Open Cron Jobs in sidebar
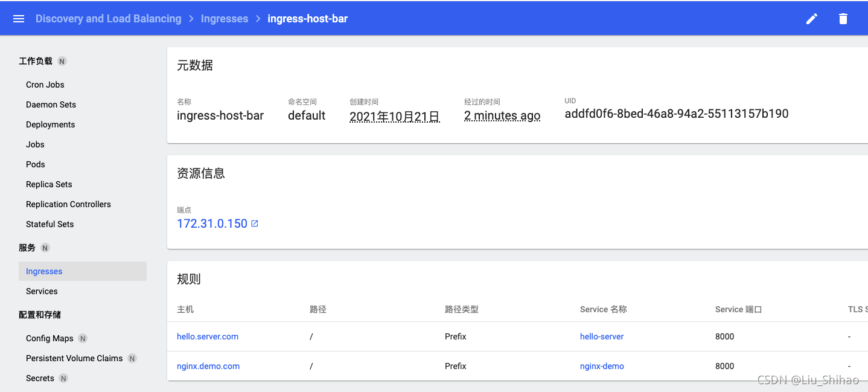 coord(45,85)
